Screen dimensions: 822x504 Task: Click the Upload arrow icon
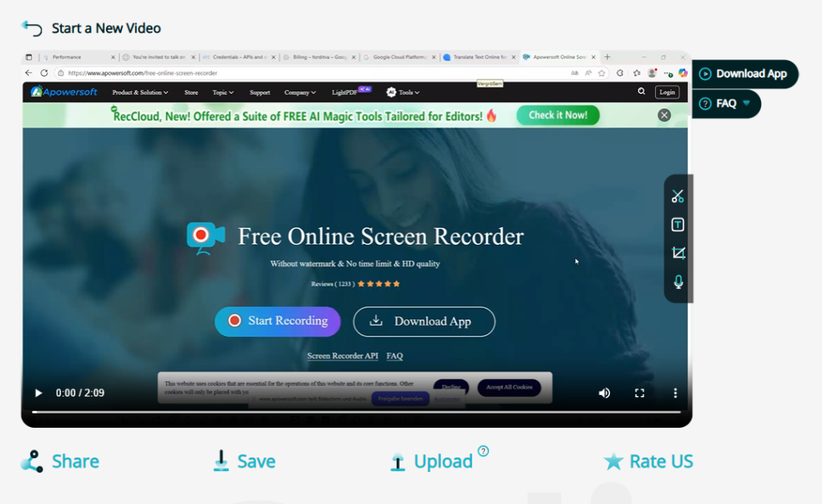tap(398, 462)
